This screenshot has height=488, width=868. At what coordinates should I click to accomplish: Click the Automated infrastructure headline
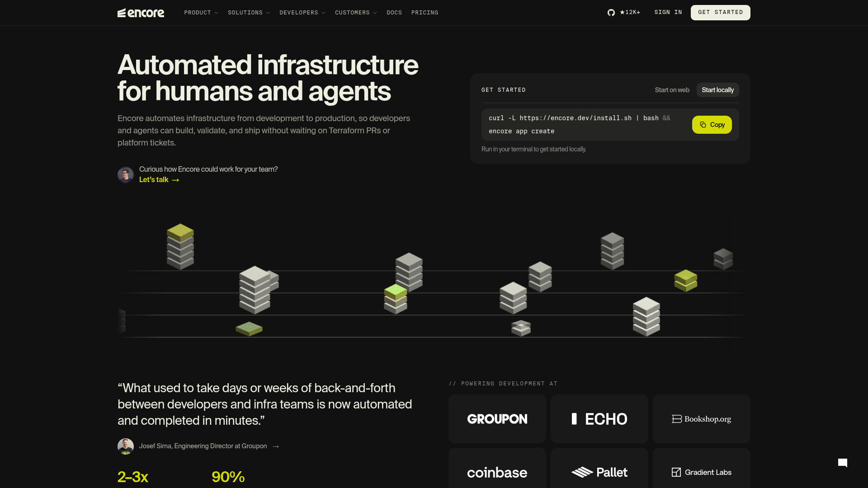(268, 78)
